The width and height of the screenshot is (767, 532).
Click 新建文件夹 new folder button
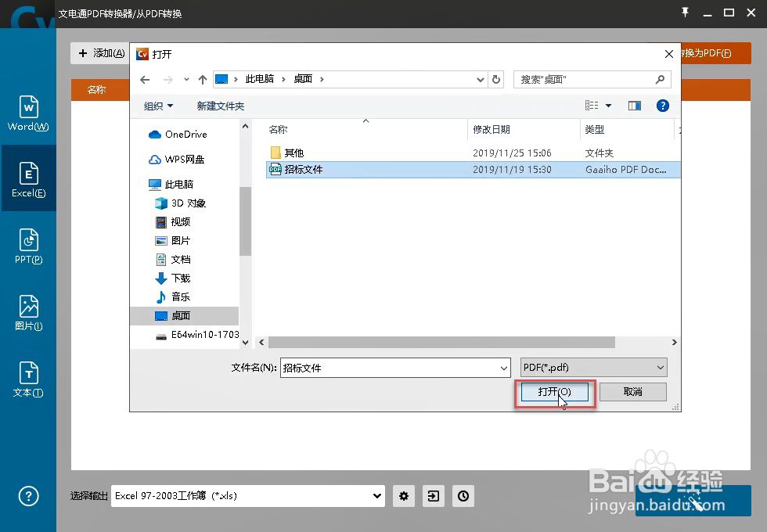point(220,106)
